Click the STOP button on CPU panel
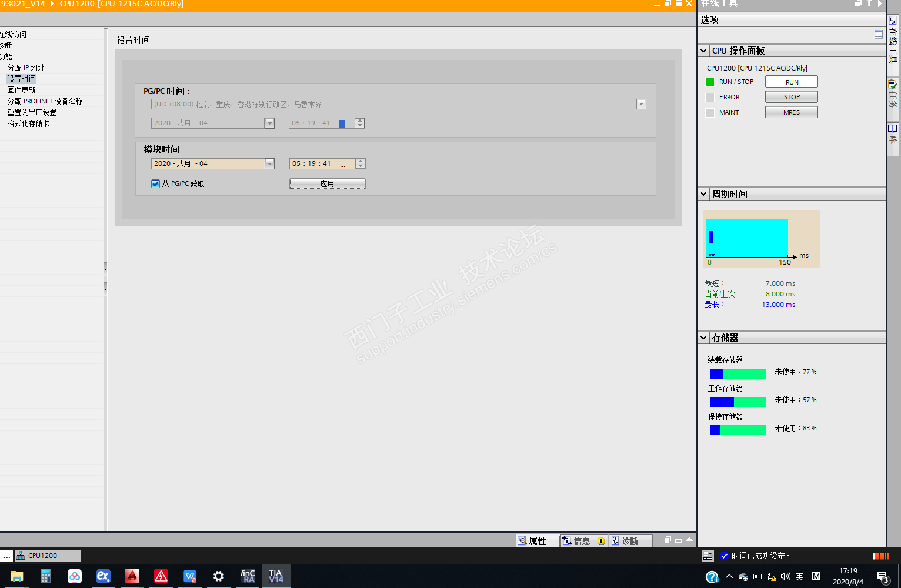Viewport: 901px width, 588px height. coord(792,97)
